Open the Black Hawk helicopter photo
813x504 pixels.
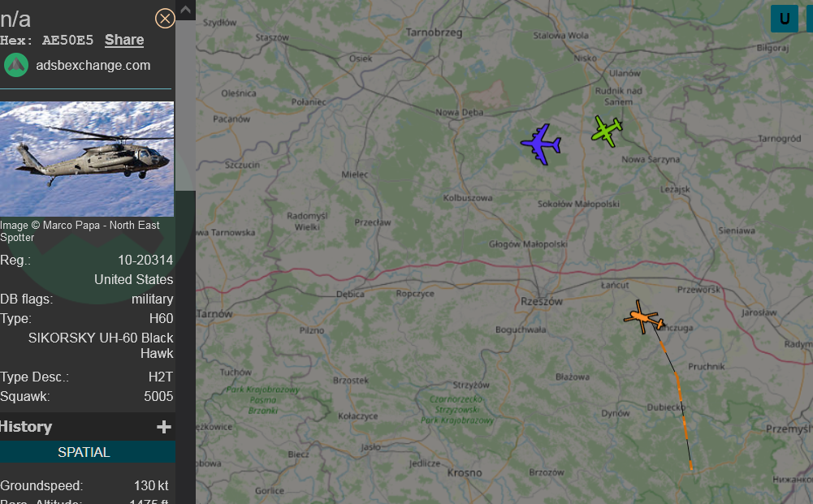tap(87, 159)
